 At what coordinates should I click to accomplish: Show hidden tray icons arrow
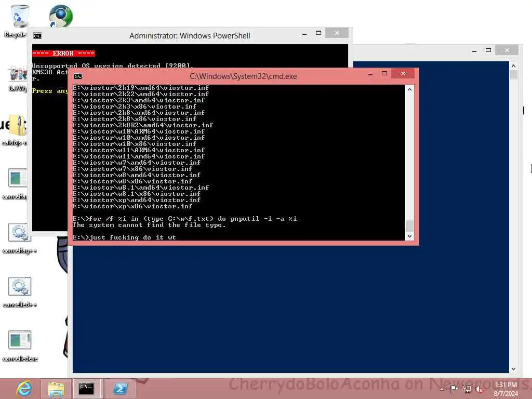(x=442, y=389)
